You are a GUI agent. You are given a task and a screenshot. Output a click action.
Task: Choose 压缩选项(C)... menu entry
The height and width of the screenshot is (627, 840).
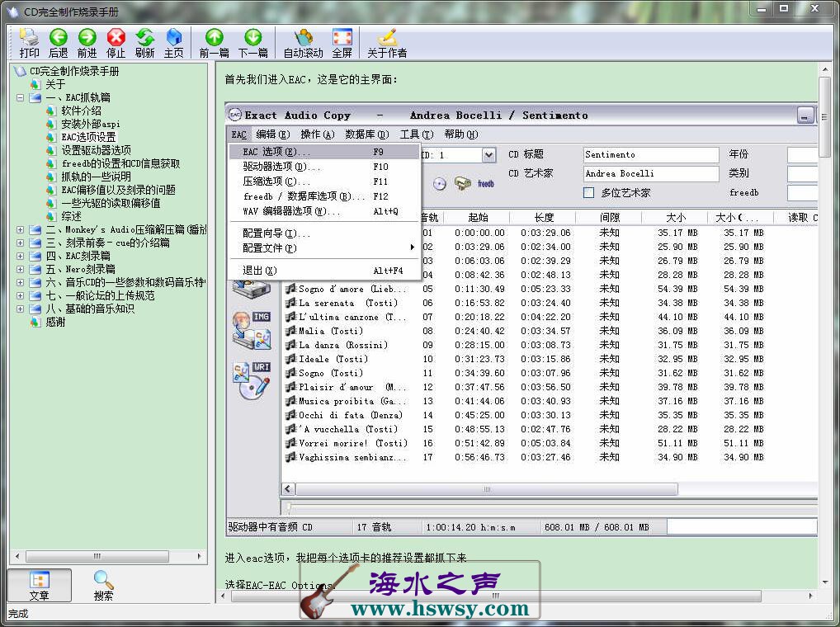click(x=323, y=181)
